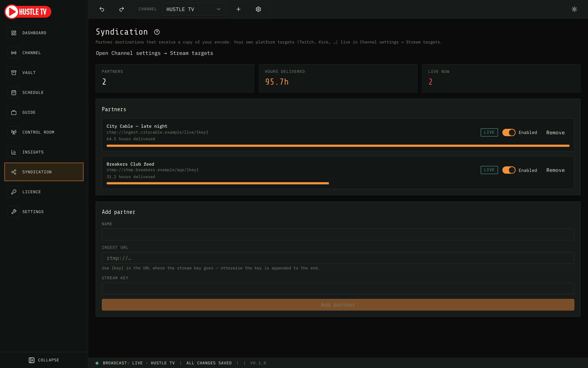
Task: Focus the Stream Key input field
Action: click(x=338, y=288)
